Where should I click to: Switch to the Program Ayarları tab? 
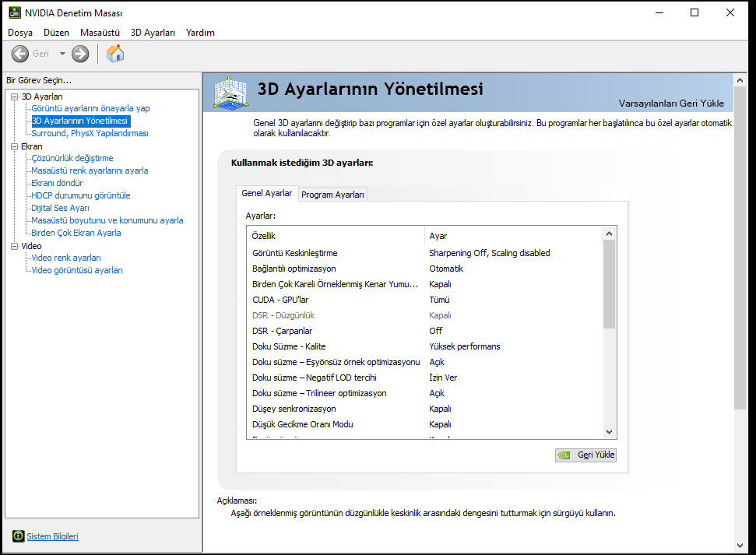click(x=332, y=195)
